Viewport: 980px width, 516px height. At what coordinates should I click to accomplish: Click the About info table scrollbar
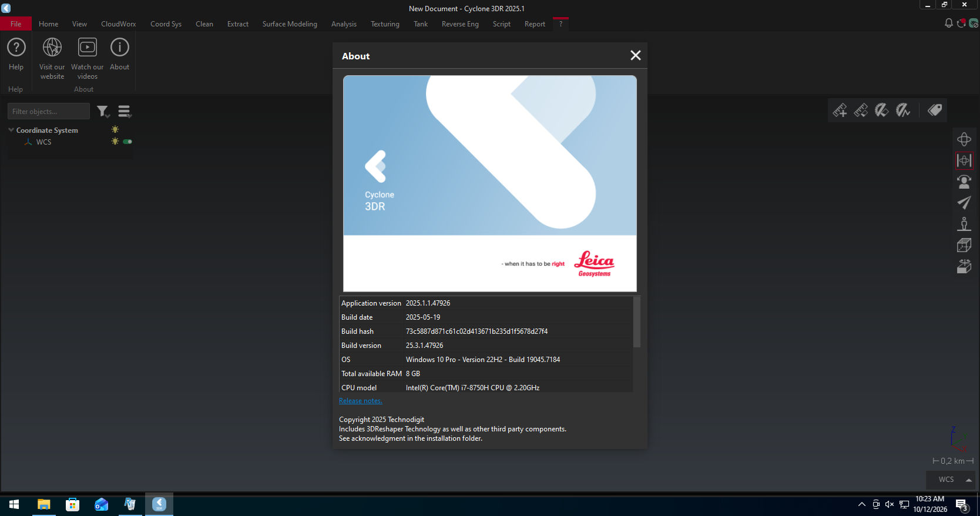[x=637, y=322]
